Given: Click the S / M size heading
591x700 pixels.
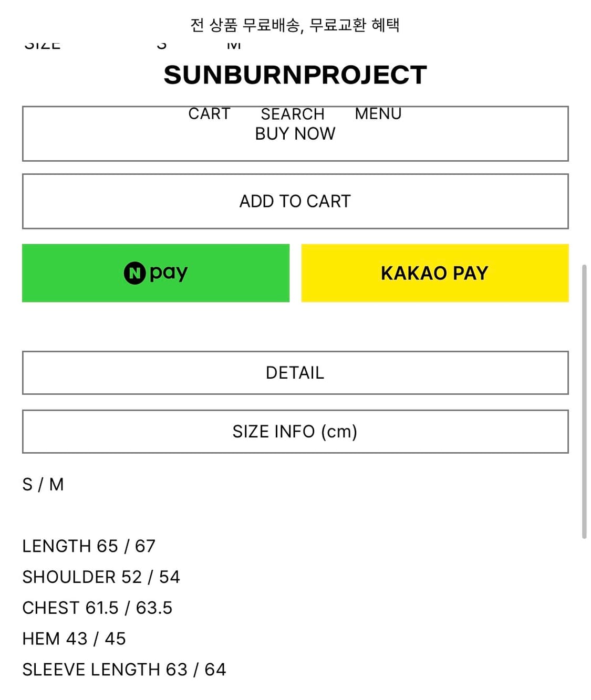Looking at the screenshot, I should [x=43, y=484].
